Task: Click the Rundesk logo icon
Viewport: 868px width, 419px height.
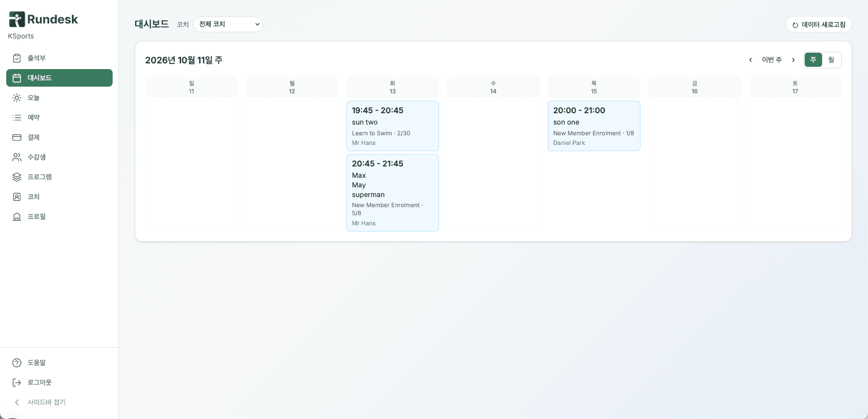Action: [17, 19]
